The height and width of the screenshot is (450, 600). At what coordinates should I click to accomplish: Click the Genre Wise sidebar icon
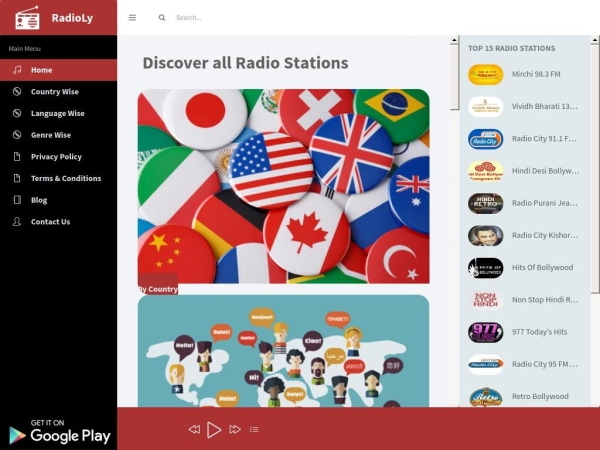17,135
